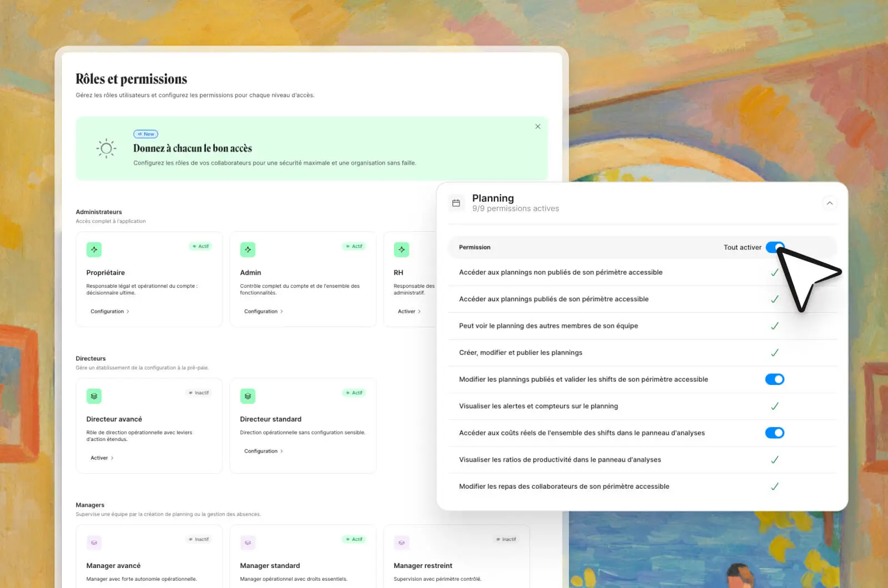Open Configuration for Directeur standard
Screen dimensions: 888x588
(x=264, y=452)
